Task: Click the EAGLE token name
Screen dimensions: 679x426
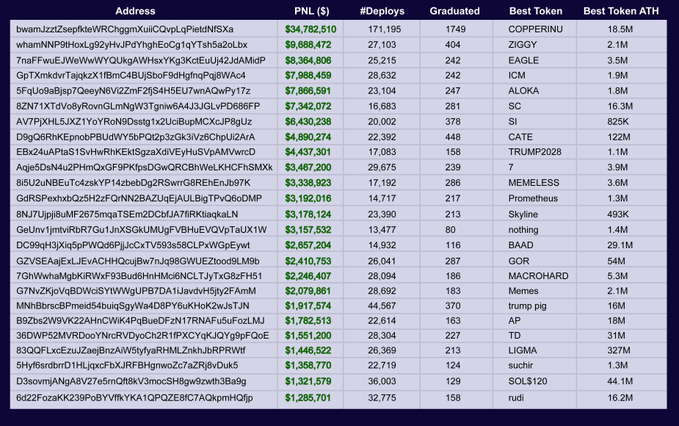Action: 524,61
